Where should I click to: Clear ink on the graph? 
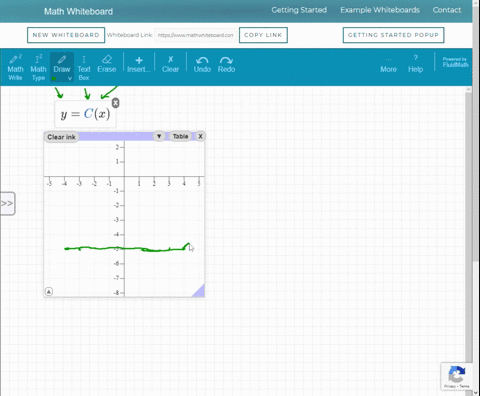click(61, 137)
